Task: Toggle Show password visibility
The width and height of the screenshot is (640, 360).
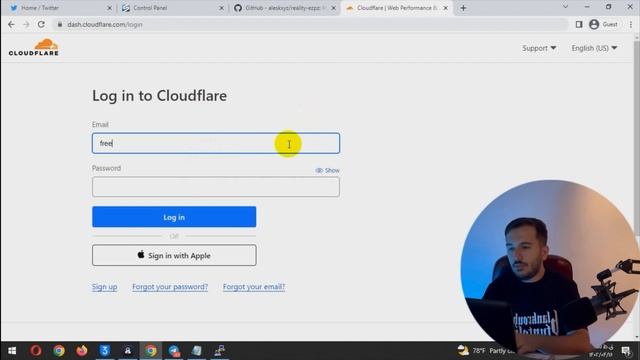Action: (x=327, y=170)
